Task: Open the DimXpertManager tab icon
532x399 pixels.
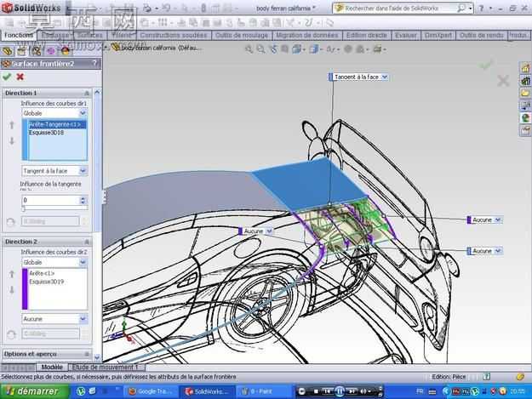Action: [x=51, y=51]
